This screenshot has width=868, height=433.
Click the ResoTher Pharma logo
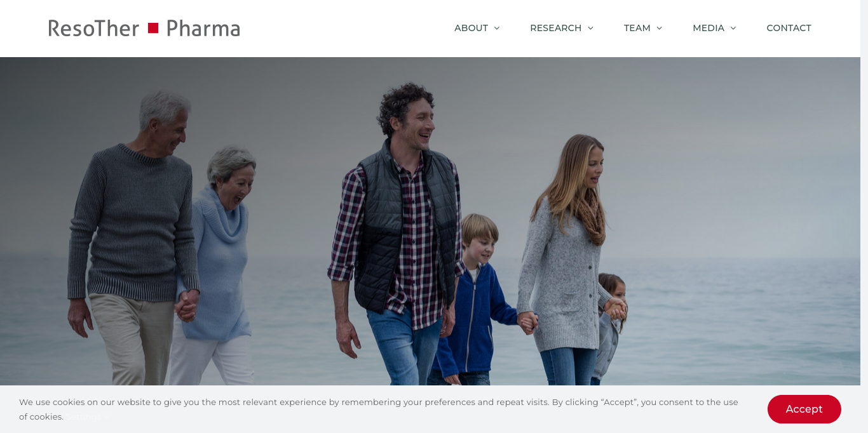coord(144,28)
